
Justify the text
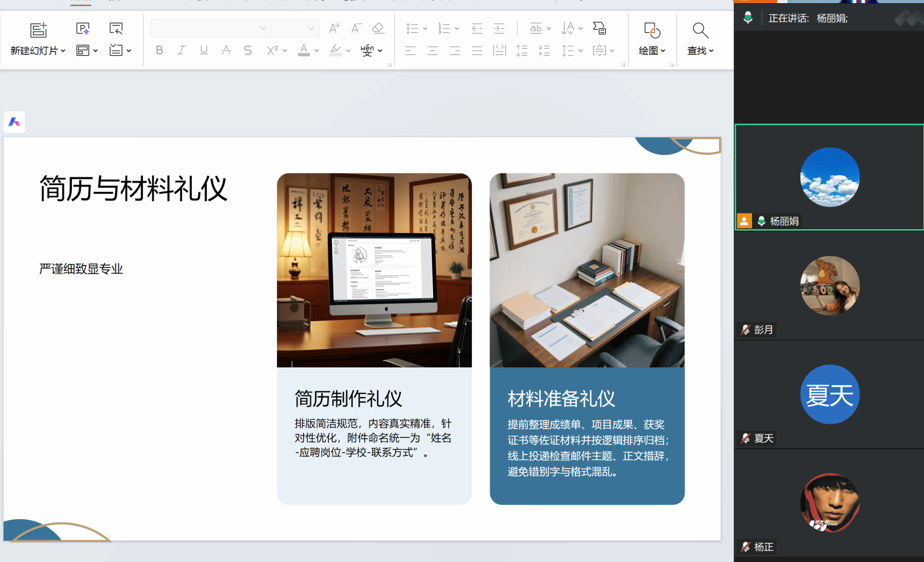[x=477, y=50]
